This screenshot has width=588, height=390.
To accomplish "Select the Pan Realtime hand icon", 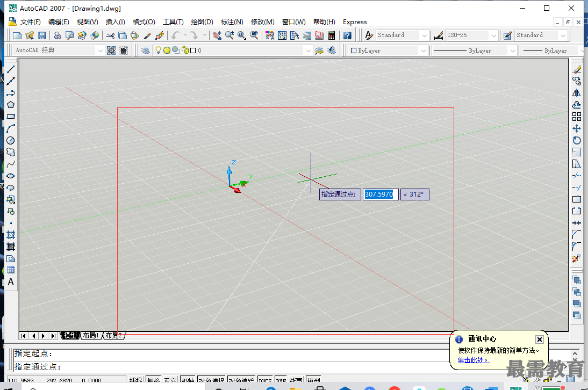I will 217,35.
